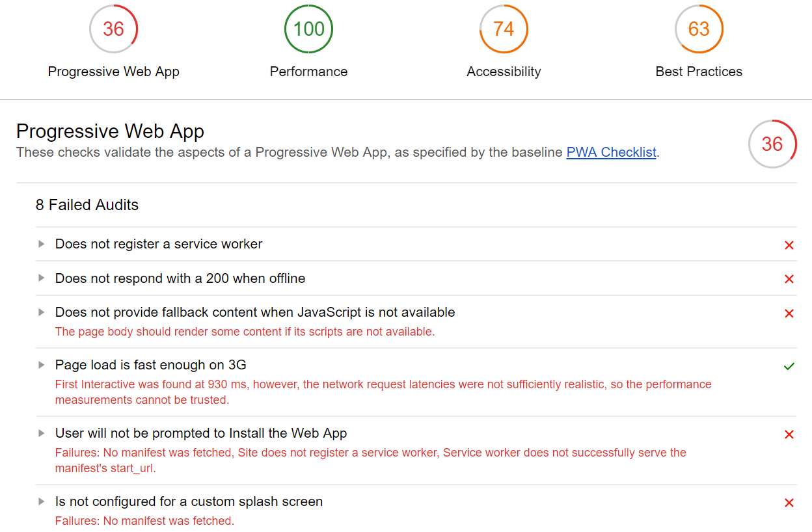Jump to the Best Practices category label
The image size is (812, 532).
pyautogui.click(x=699, y=72)
